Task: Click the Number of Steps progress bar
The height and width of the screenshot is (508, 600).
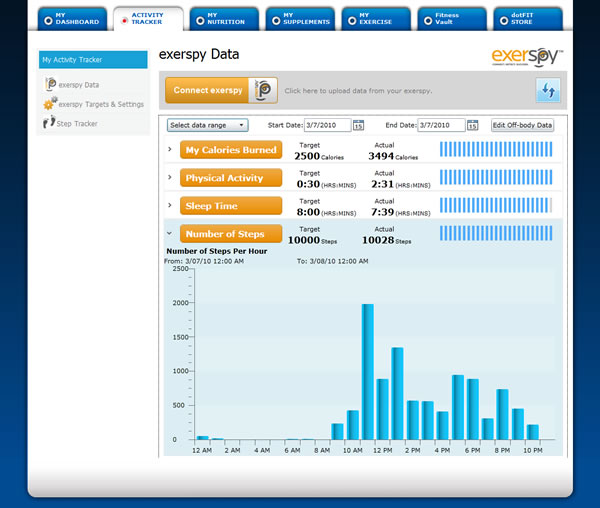Action: click(x=495, y=234)
